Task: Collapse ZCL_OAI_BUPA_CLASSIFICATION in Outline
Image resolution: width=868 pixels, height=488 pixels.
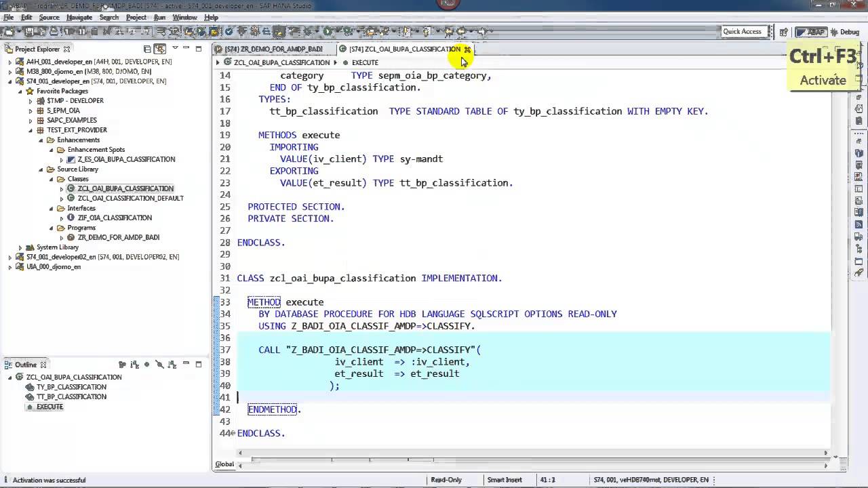Action: 9,377
